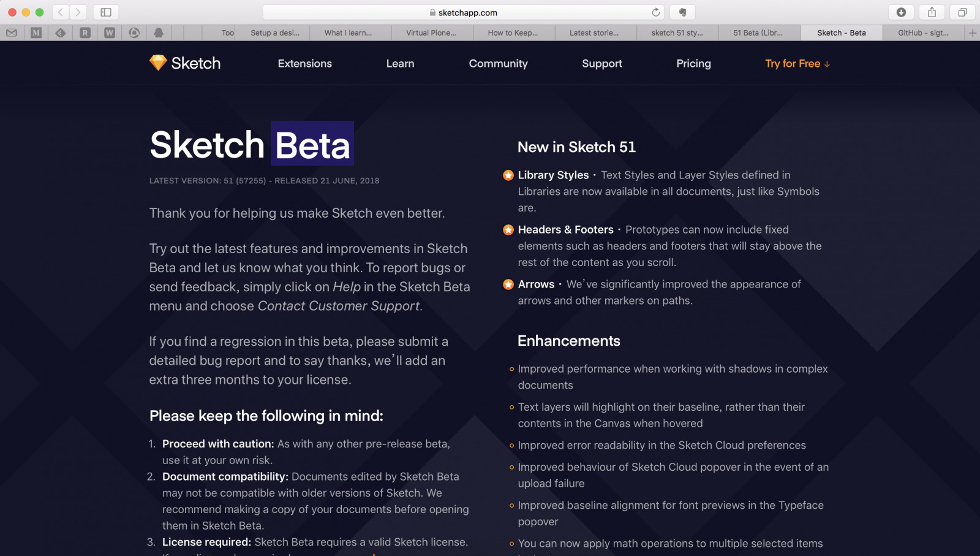980x556 pixels.
Task: Reload the sketchapp.com page
Action: [655, 12]
